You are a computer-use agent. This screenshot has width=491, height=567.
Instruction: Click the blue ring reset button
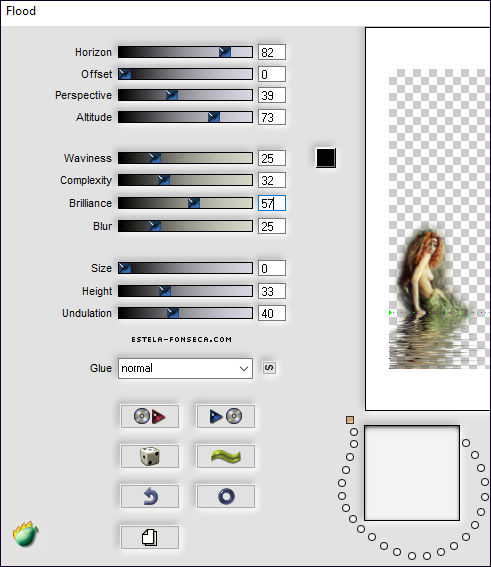[x=225, y=496]
